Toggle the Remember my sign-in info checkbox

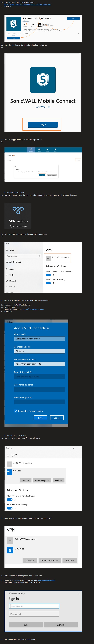click(15, 411)
